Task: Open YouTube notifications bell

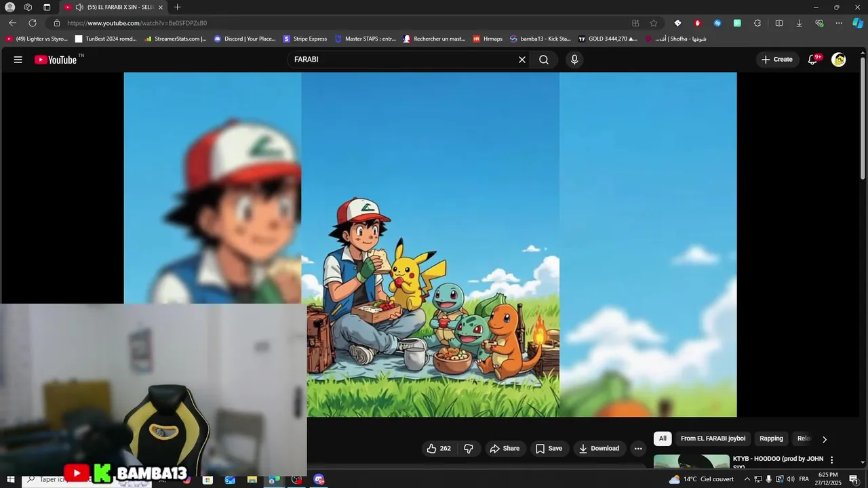Action: 812,60
